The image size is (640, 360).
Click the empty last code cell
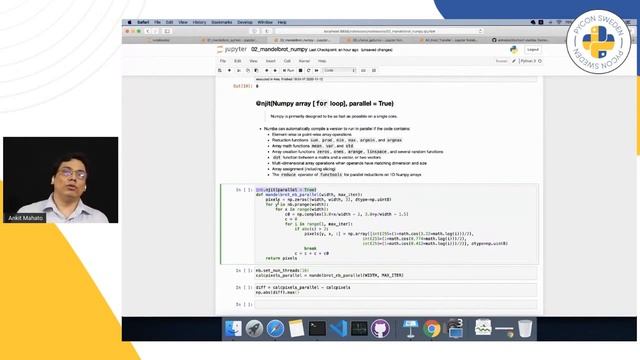pyautogui.click(x=396, y=304)
